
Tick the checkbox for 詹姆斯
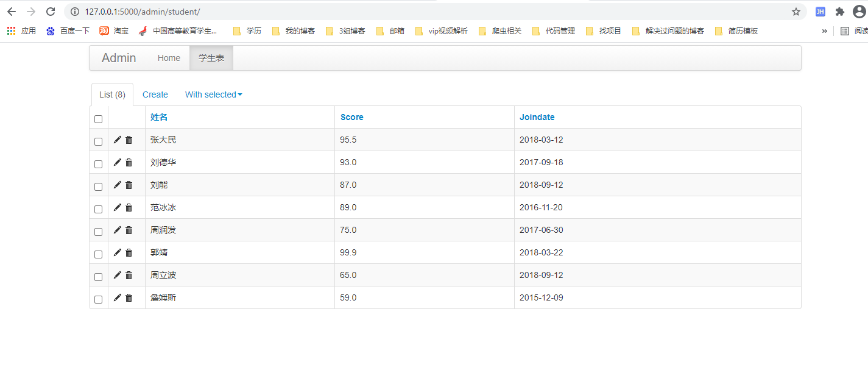click(98, 299)
